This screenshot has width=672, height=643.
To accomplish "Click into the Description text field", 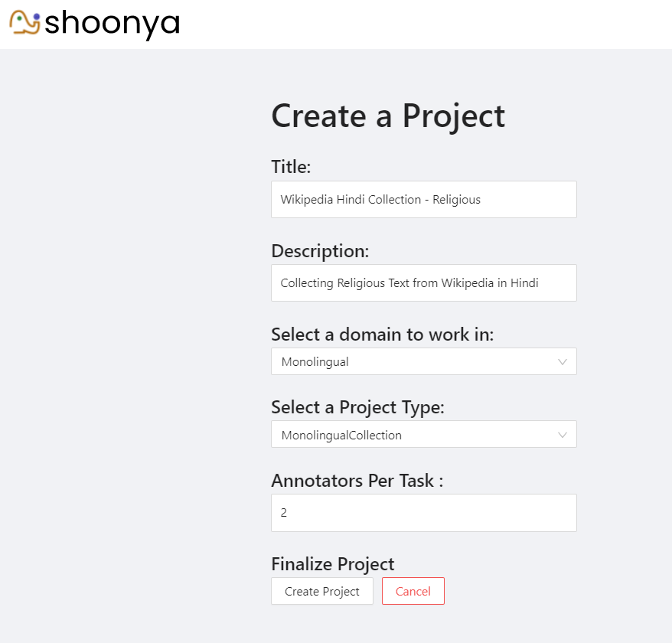I will (x=423, y=283).
